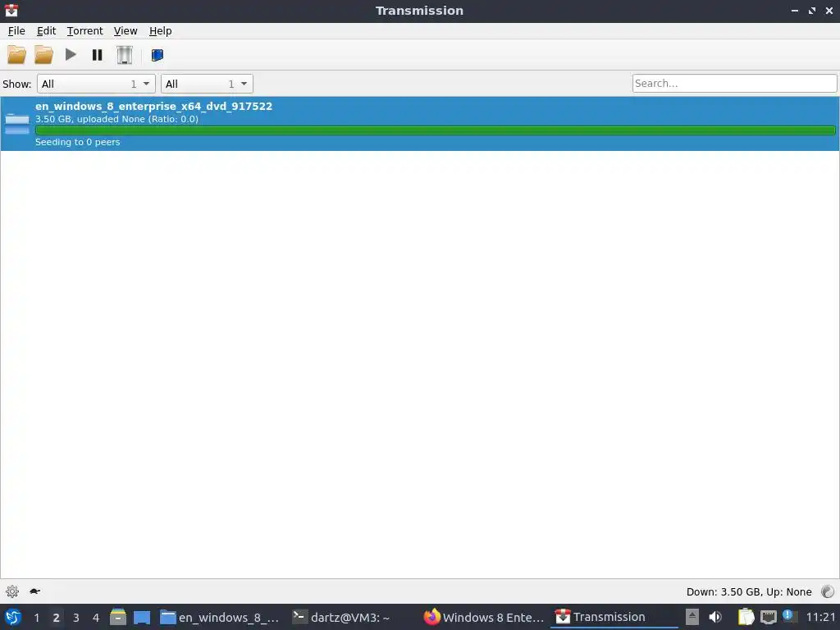840x630 pixels.
Task: Open the file manager launcher in taskbar
Action: (x=118, y=617)
